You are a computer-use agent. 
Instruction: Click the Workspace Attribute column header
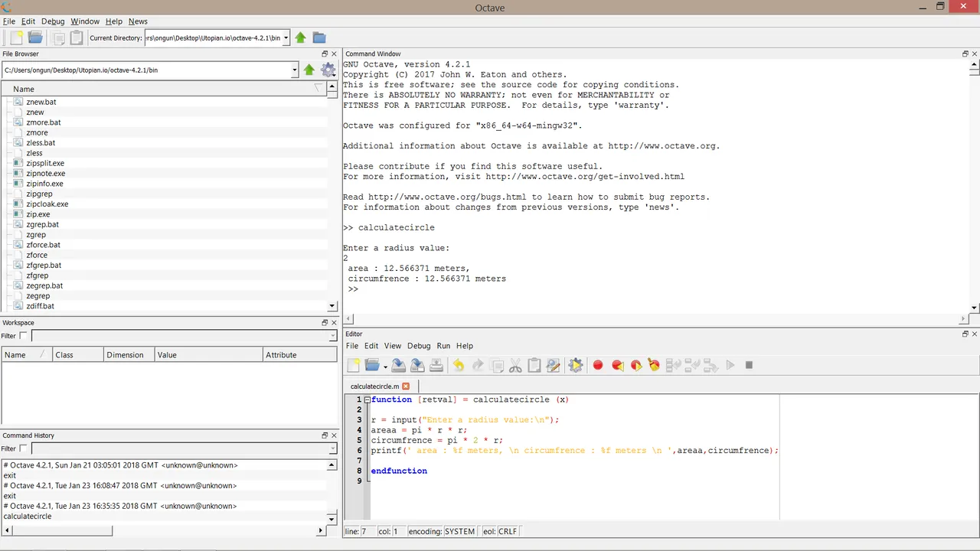click(x=299, y=354)
